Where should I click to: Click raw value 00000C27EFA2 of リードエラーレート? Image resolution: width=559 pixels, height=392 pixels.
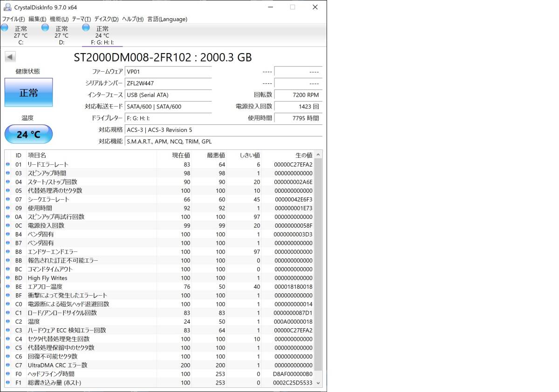293,164
